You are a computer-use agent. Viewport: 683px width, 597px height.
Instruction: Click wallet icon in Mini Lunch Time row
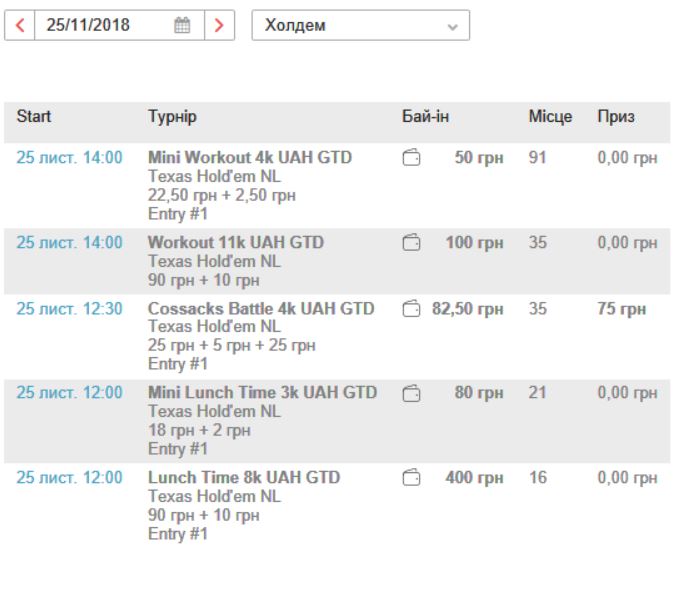coord(411,392)
